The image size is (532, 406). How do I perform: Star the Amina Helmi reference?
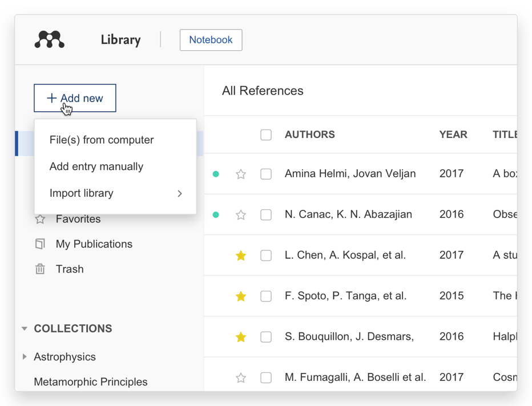coord(241,174)
